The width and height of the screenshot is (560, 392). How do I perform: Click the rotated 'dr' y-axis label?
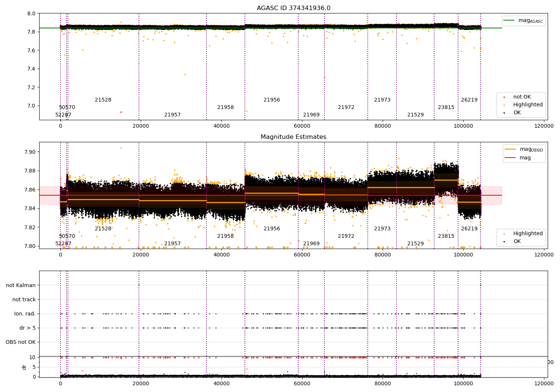tap(24, 367)
